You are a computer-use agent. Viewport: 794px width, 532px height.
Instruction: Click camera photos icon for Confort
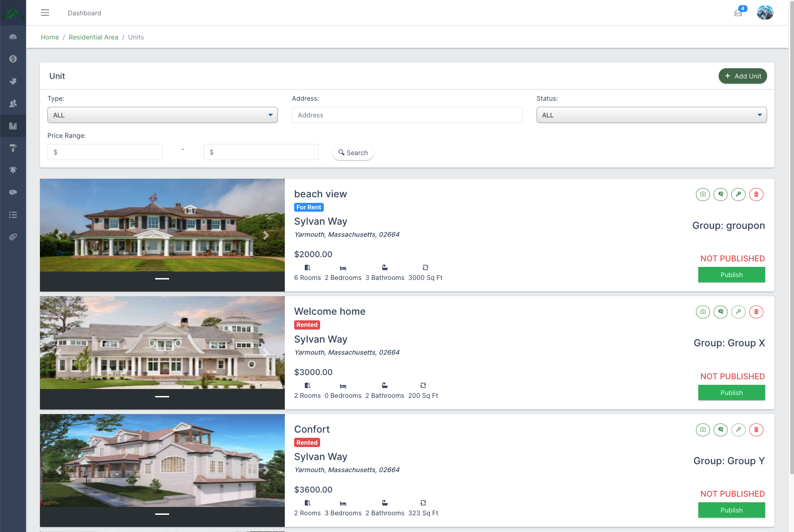[x=703, y=430]
